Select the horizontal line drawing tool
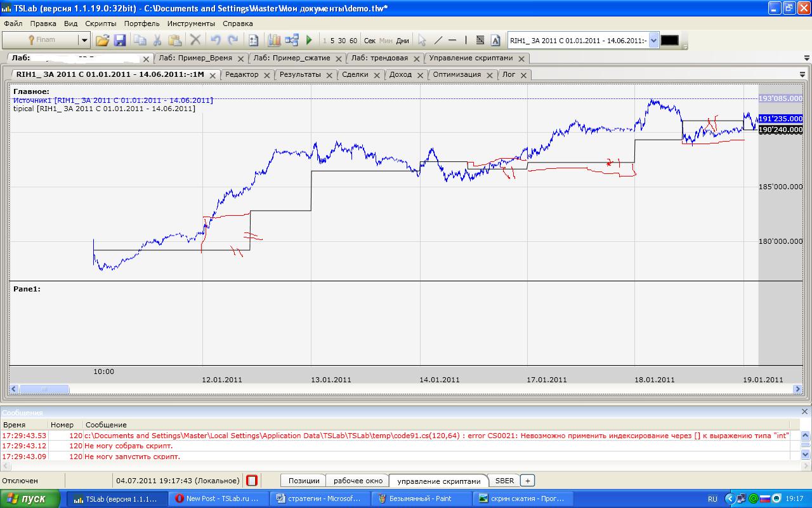The width and height of the screenshot is (812, 508). 452,40
